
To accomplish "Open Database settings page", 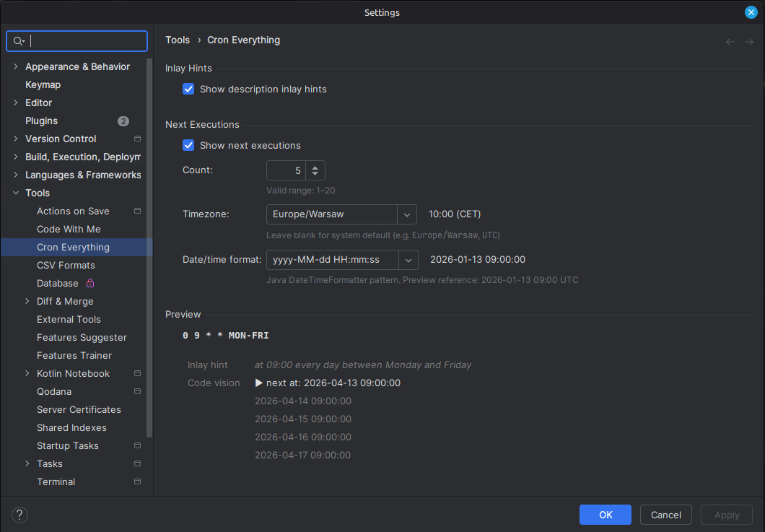I will click(58, 283).
